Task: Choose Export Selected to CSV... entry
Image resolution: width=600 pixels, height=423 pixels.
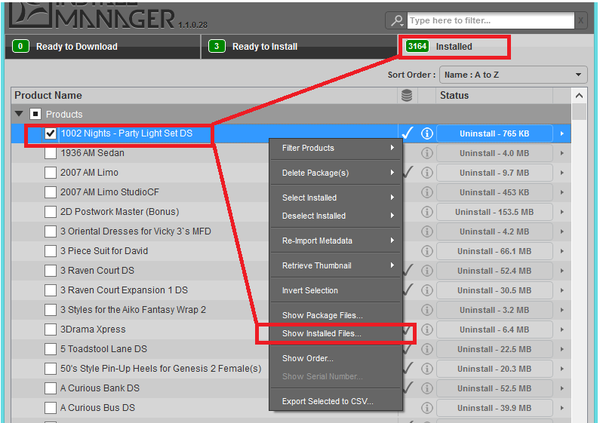Action: (x=336, y=401)
